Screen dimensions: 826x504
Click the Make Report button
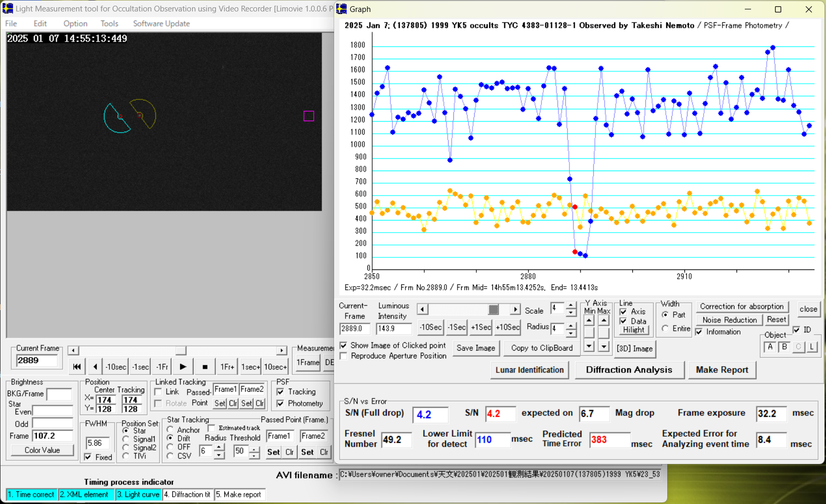coord(721,370)
